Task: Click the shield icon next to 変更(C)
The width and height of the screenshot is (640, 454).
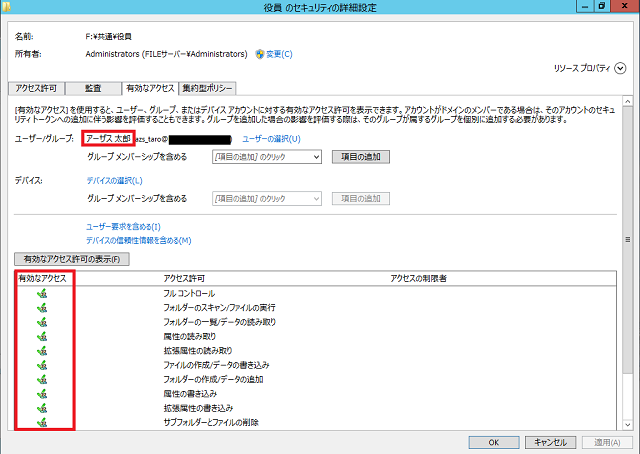Action: click(259, 54)
